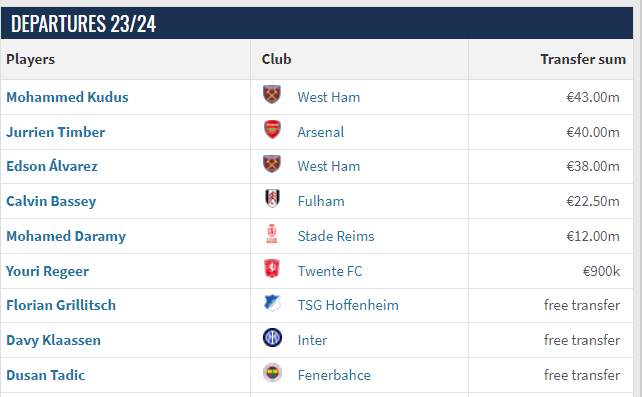The height and width of the screenshot is (397, 642).
Task: Click the €43.00m transfer sum
Action: 593,97
